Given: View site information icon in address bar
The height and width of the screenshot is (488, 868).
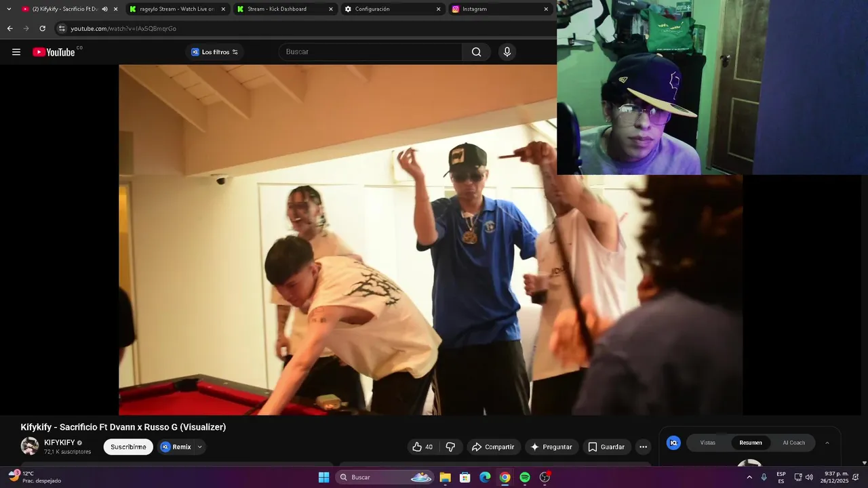Looking at the screenshot, I should [x=62, y=28].
